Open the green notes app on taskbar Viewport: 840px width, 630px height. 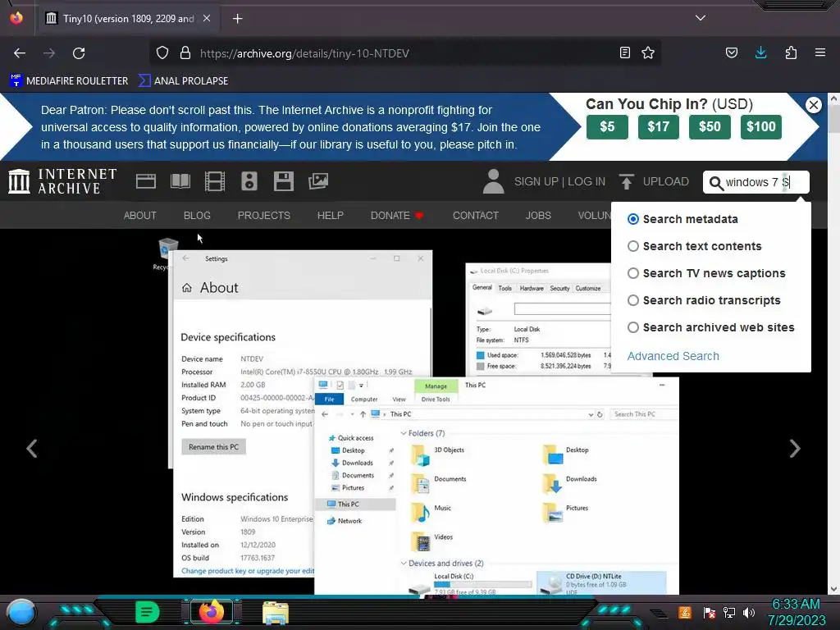148,612
